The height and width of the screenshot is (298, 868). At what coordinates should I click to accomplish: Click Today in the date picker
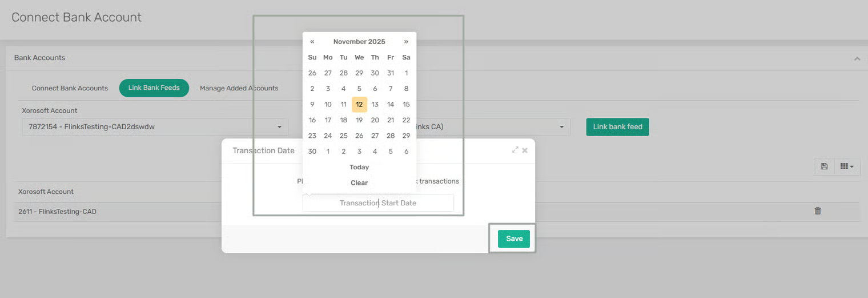tap(359, 167)
